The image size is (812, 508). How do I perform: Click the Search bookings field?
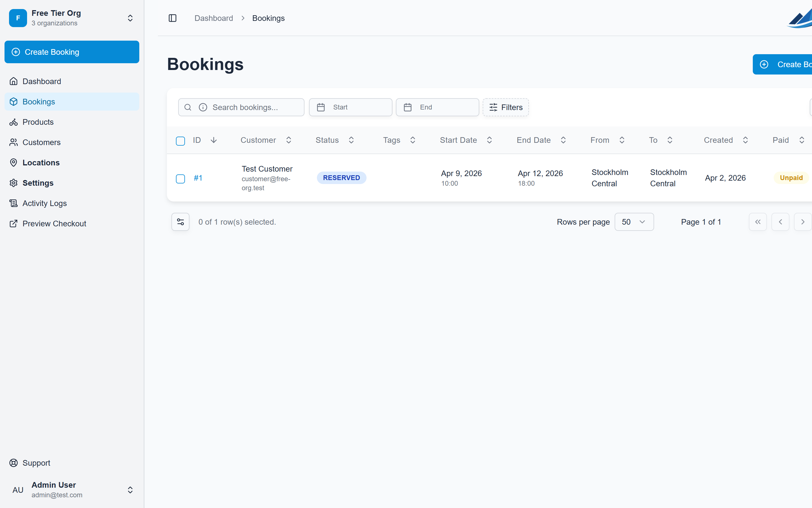click(x=241, y=107)
